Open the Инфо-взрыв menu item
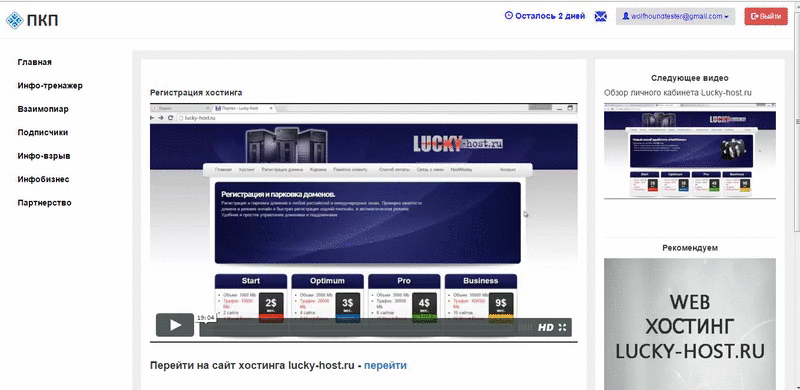This screenshot has width=800, height=390. click(x=44, y=156)
